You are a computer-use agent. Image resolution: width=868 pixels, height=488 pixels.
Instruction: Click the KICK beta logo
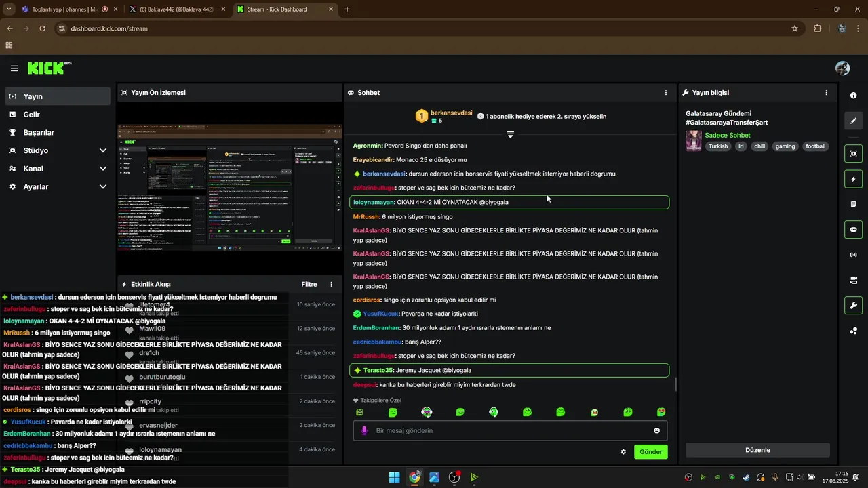click(50, 68)
